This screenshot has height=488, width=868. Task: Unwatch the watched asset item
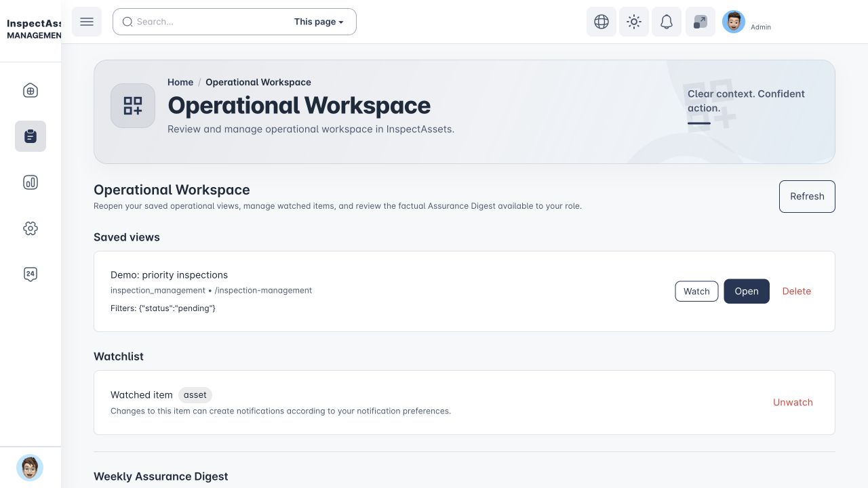click(793, 403)
